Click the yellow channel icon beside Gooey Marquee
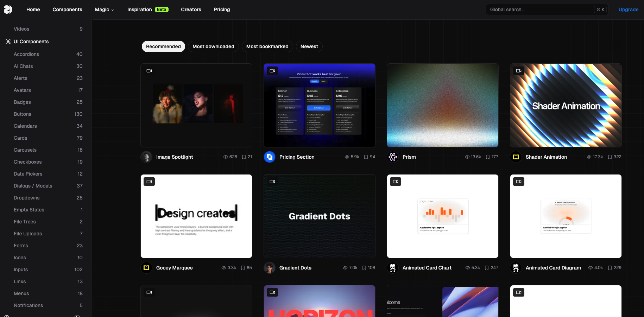Viewport: 644px width, 317px height. (x=146, y=268)
